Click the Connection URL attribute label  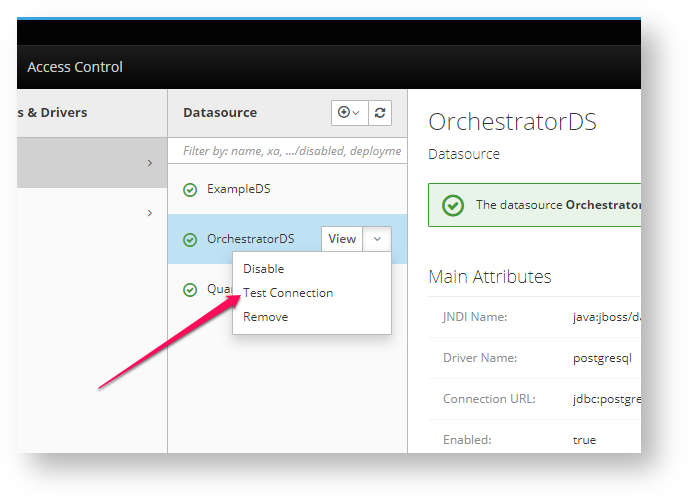pos(489,399)
